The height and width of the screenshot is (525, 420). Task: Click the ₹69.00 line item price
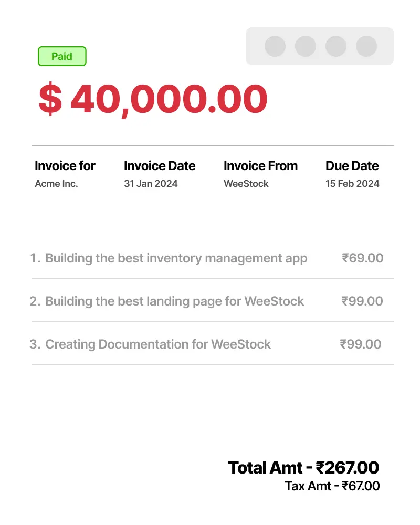[x=362, y=258]
